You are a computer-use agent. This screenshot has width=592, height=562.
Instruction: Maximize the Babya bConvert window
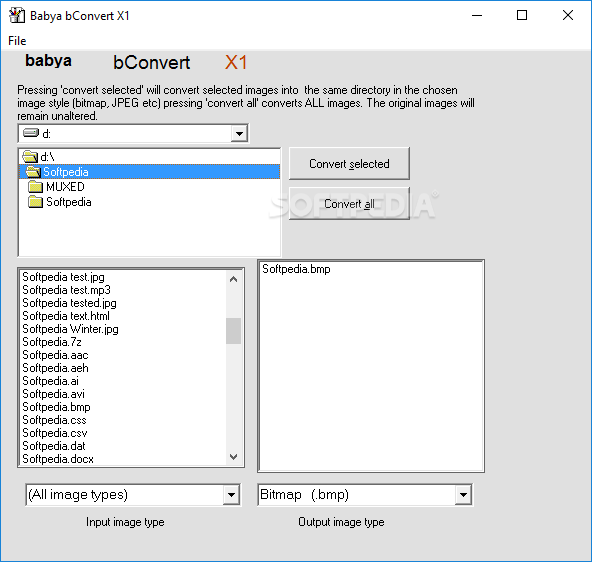[x=522, y=15]
